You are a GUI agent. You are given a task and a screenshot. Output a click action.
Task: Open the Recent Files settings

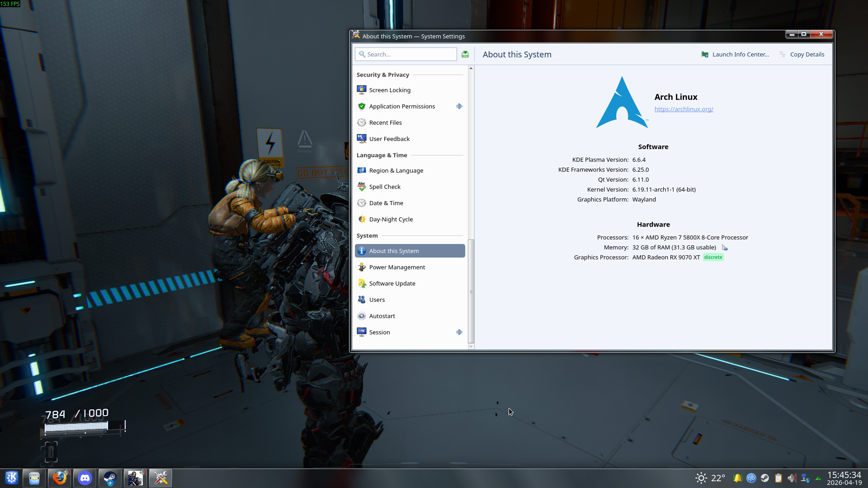[385, 122]
